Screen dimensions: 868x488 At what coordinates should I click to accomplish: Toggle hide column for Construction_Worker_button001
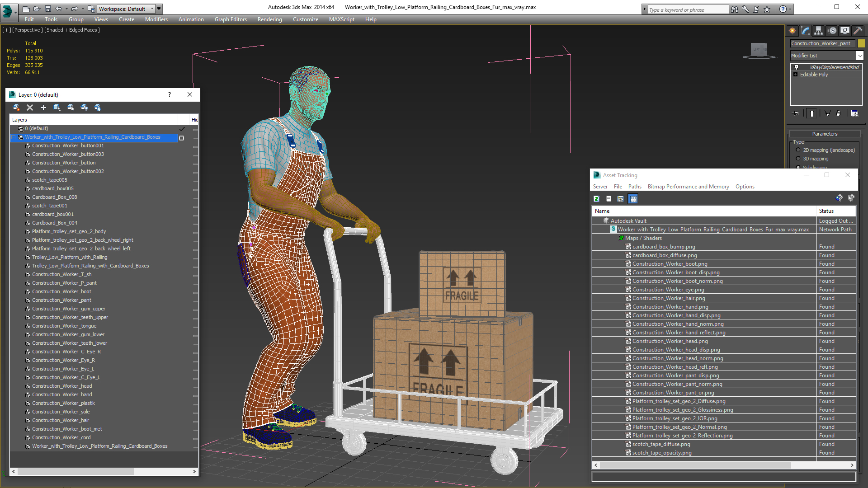(195, 146)
